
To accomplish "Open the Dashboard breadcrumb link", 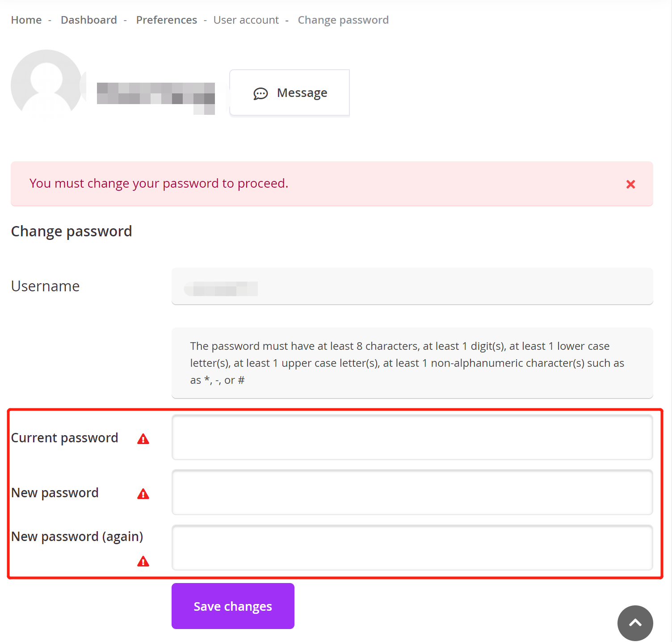I will tap(89, 20).
